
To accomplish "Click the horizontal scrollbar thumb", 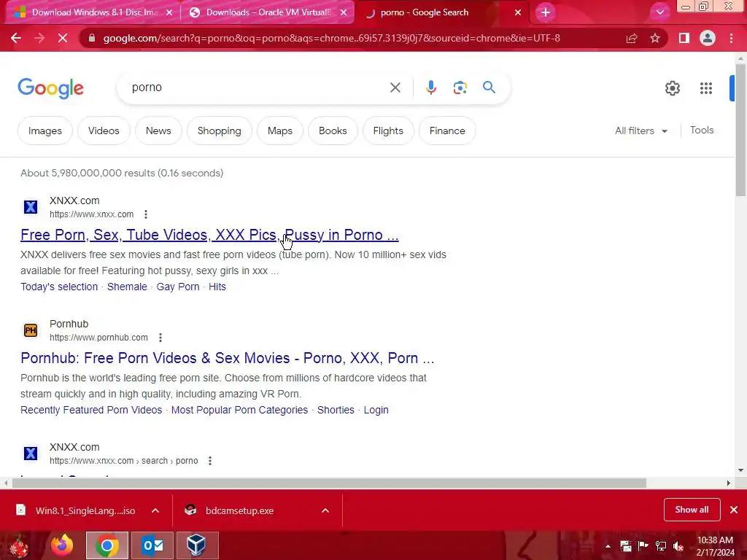I will (x=329, y=483).
